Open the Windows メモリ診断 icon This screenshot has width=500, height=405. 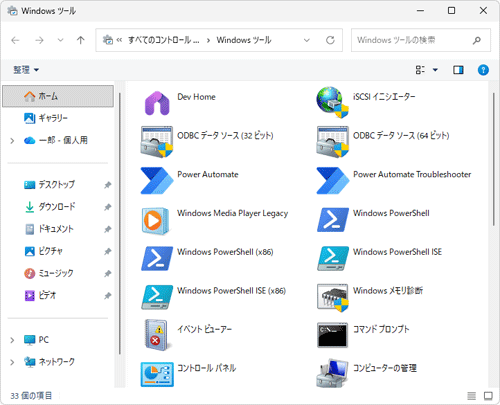click(x=333, y=298)
